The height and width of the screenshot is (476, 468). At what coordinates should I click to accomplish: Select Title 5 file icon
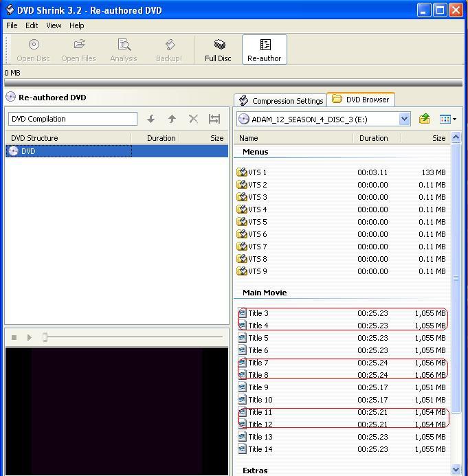pyautogui.click(x=242, y=338)
